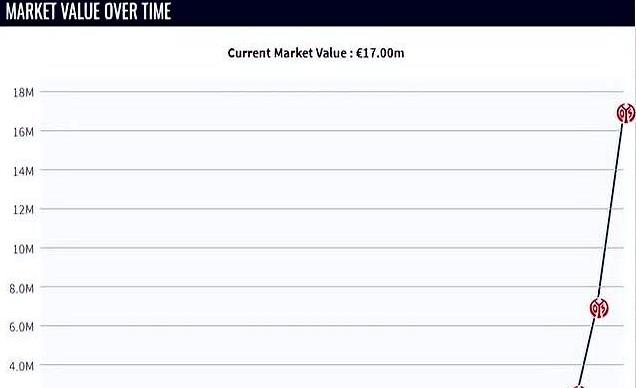Click the 4.0M horizontal gridline
The height and width of the screenshot is (388, 636).
[x=308, y=364]
